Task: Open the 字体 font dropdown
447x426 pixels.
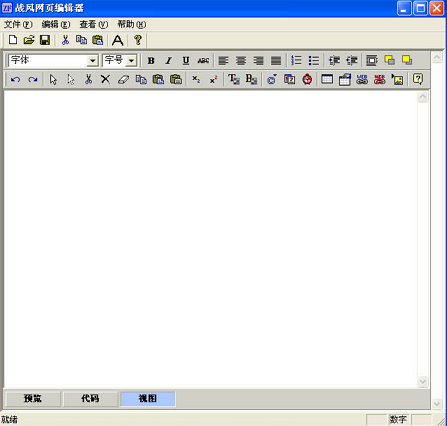Action: point(92,61)
